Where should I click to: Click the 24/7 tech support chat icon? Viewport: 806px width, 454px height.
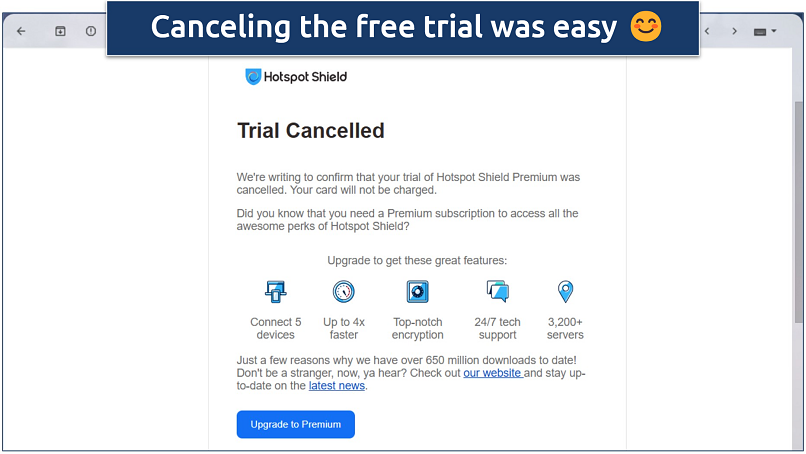[x=497, y=292]
